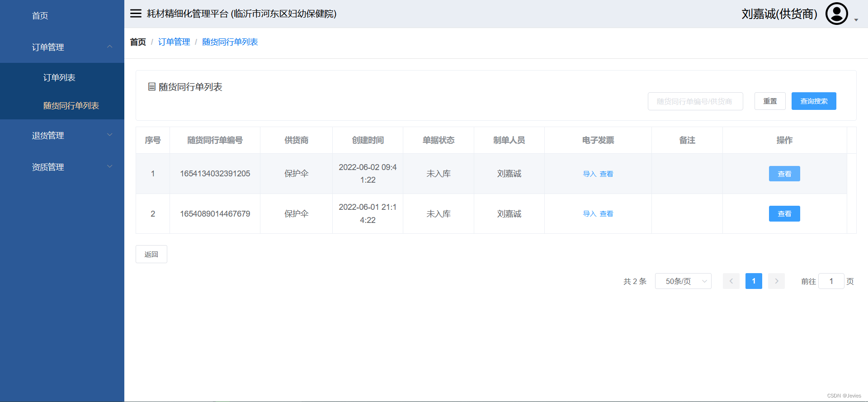Click the 查询搜索 button
The height and width of the screenshot is (402, 868).
tap(814, 101)
